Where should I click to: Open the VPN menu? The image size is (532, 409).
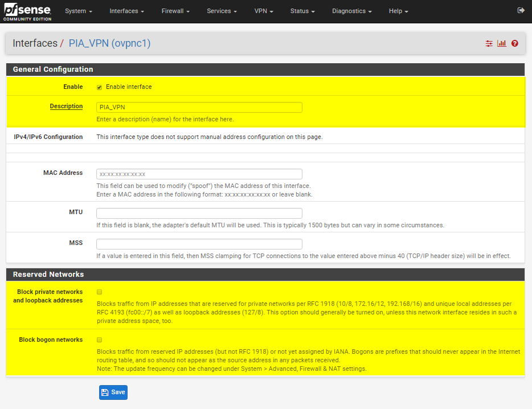(x=264, y=11)
